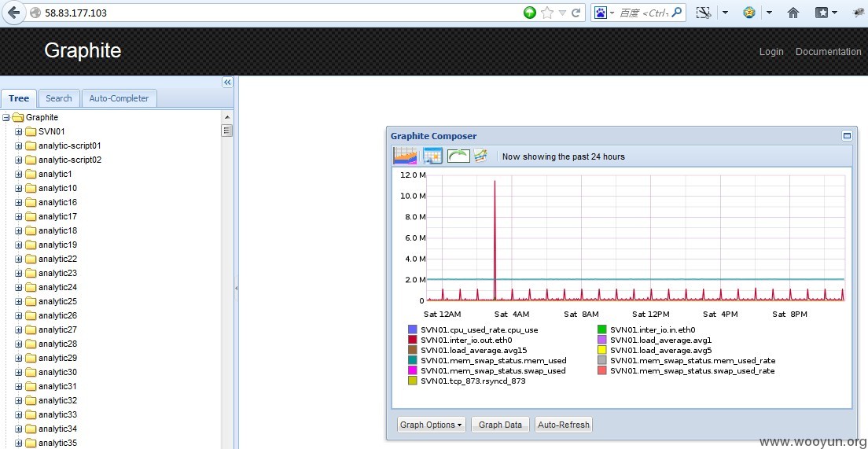The height and width of the screenshot is (449, 868).
Task: Switch to the Tree tab
Action: coord(19,98)
